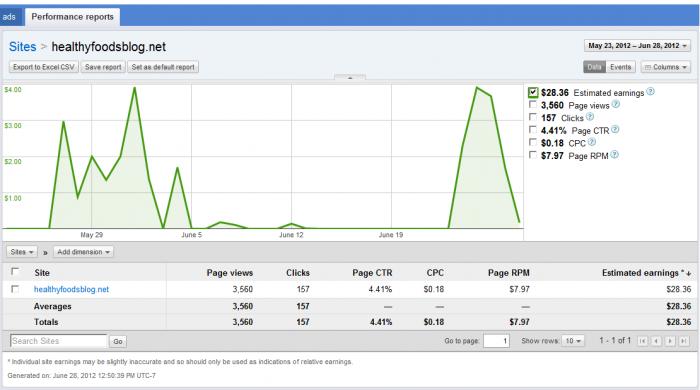Click the May 29 axis label
The height and width of the screenshot is (390, 700).
coord(92,235)
